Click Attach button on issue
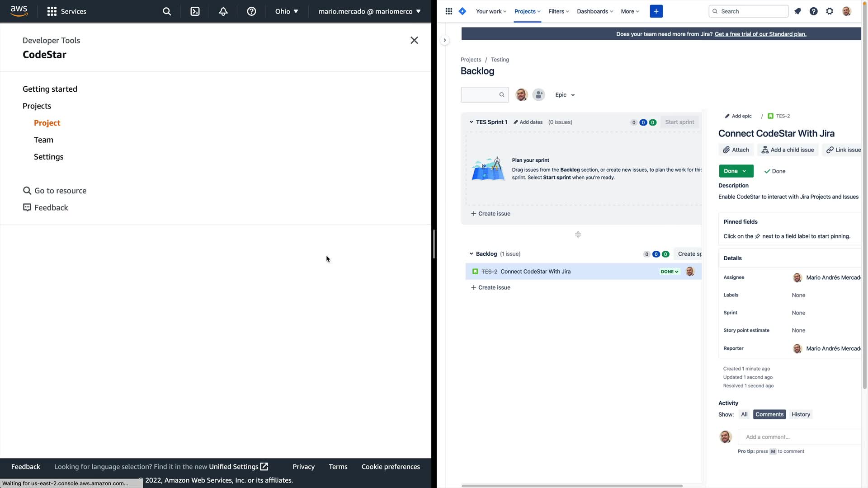868x488 pixels. tap(736, 150)
